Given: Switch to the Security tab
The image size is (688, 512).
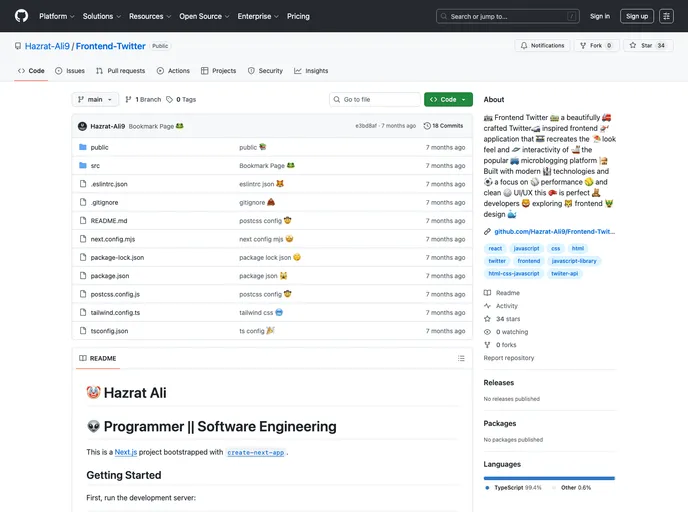Looking at the screenshot, I should coord(265,71).
